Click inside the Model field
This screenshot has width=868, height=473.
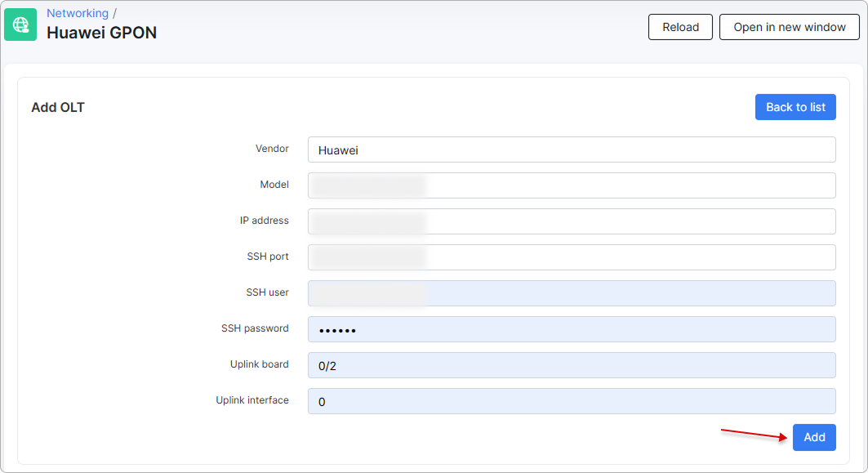point(572,185)
